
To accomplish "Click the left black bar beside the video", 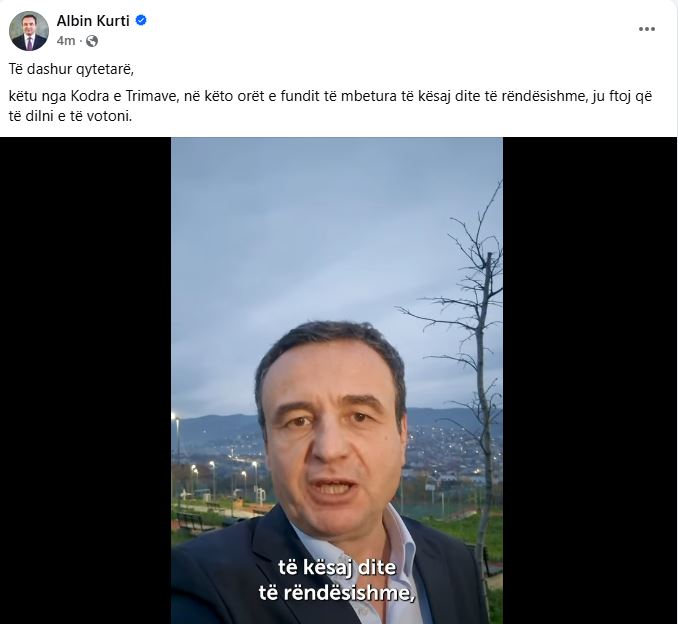I will 86,381.
